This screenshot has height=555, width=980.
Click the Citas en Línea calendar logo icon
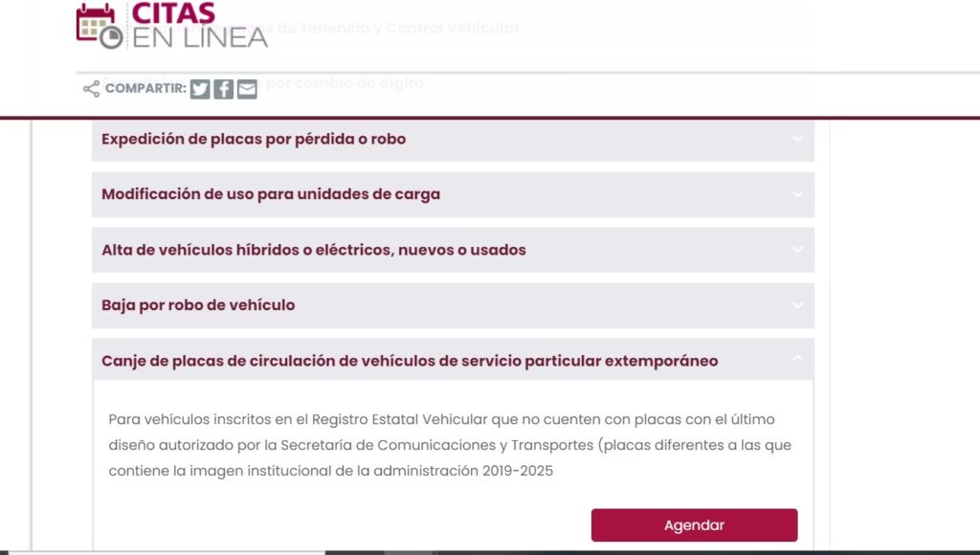pos(99,26)
